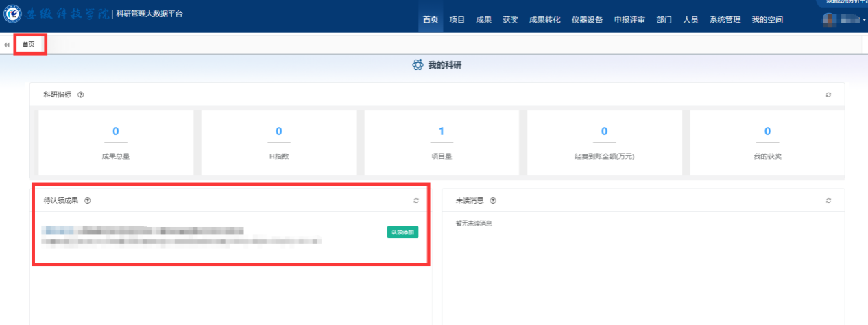Refresh the 科研指标 panel
868x325 pixels.
coord(828,95)
